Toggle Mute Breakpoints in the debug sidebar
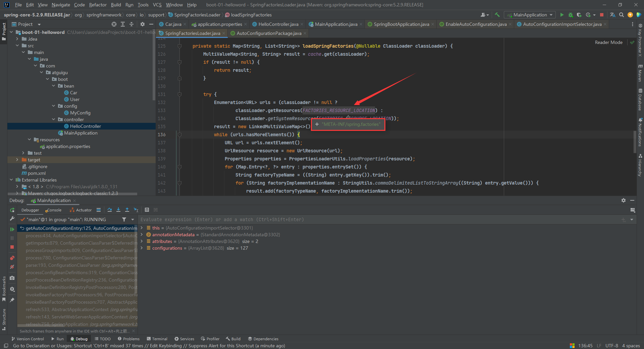Image resolution: width=644 pixels, height=349 pixels. point(12,267)
